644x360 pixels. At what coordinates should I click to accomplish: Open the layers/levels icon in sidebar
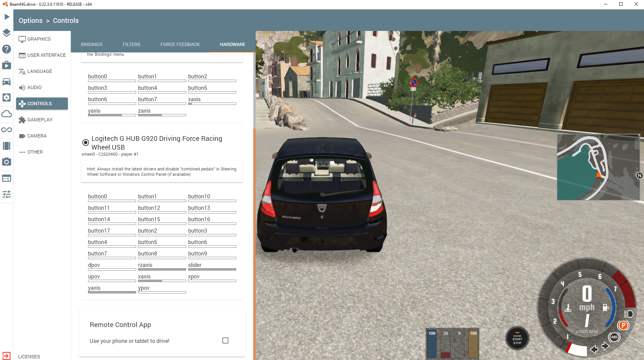pyautogui.click(x=7, y=33)
